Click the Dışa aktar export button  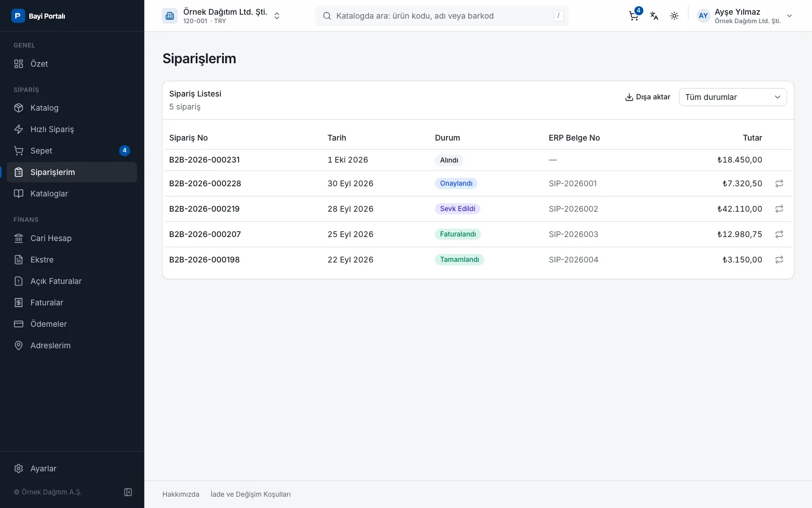click(x=647, y=97)
